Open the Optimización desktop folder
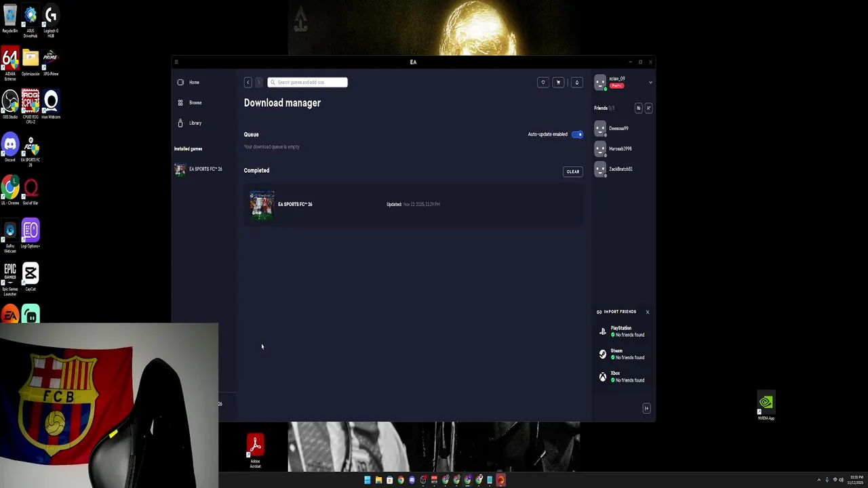 tap(31, 62)
